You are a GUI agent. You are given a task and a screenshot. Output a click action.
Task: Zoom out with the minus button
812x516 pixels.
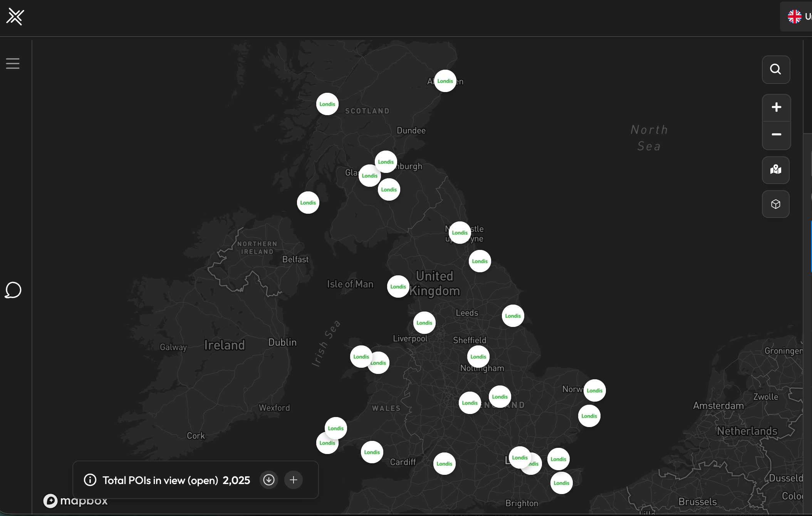click(776, 134)
